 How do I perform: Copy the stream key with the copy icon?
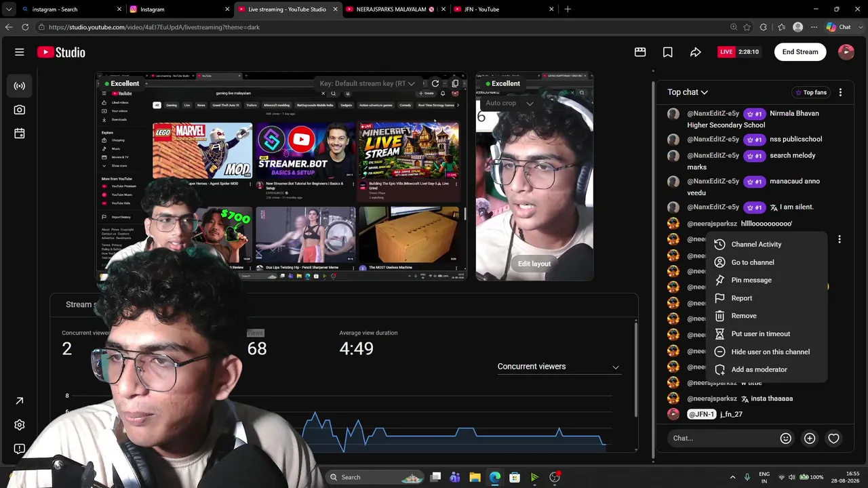[455, 83]
